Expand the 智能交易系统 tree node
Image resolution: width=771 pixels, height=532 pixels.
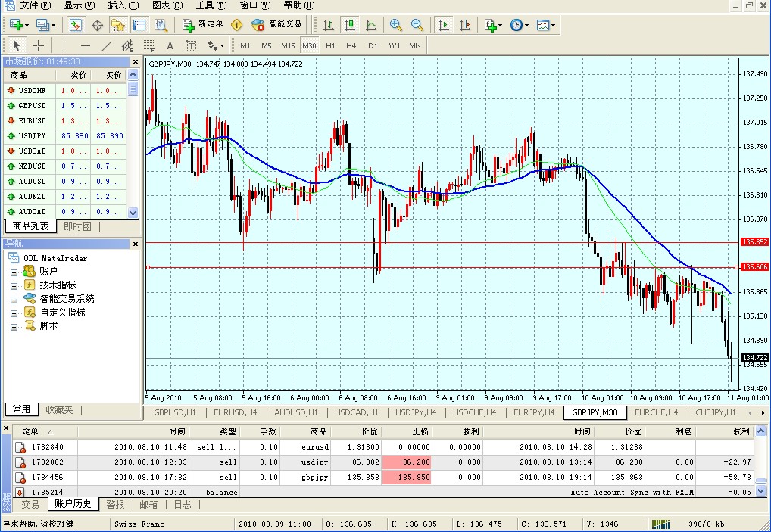coord(14,300)
